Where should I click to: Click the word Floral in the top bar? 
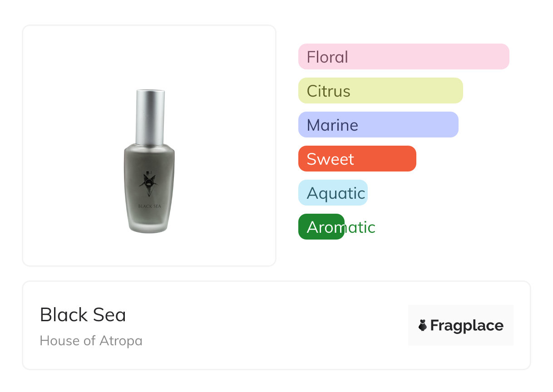coord(327,57)
